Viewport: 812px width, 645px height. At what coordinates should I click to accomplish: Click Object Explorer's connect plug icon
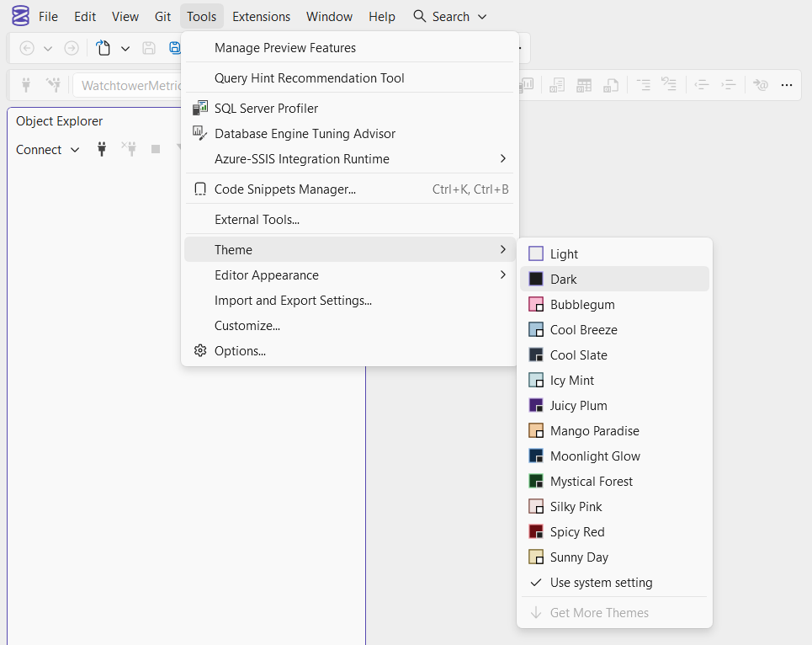102,150
